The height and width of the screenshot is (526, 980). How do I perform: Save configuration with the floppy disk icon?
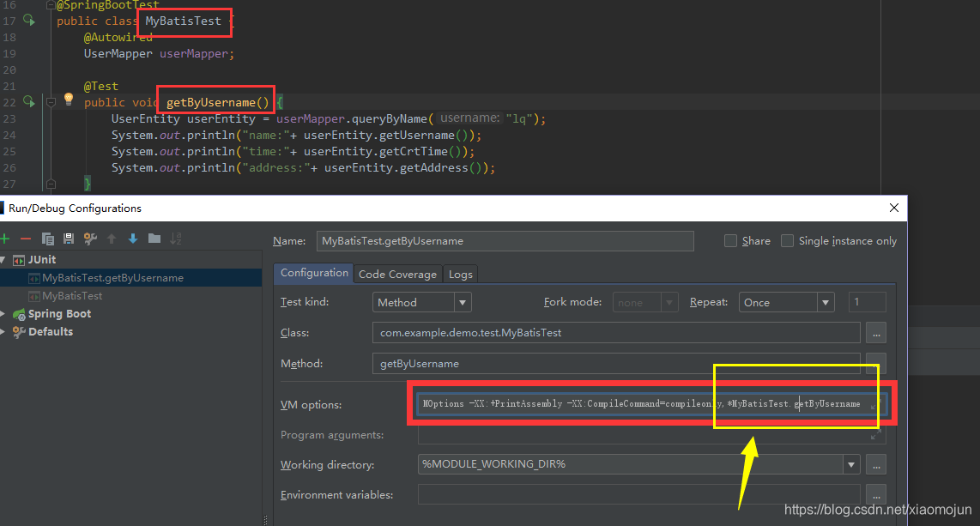click(69, 239)
